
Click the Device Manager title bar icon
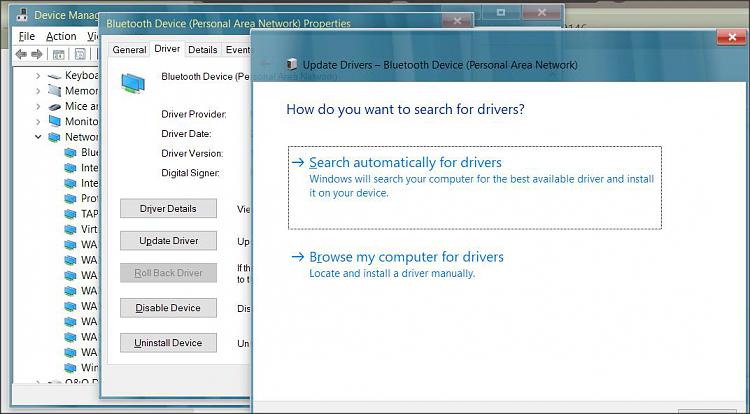tap(22, 15)
